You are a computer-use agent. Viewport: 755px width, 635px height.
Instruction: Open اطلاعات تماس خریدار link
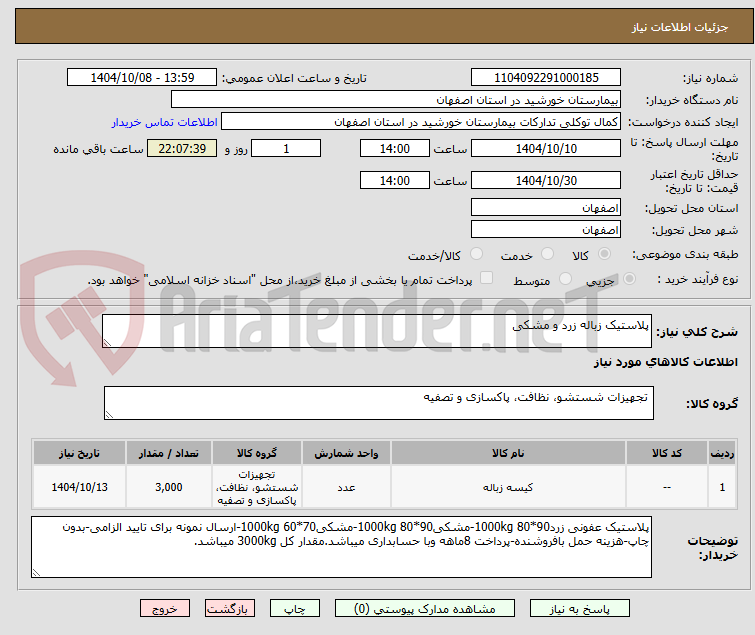(x=165, y=122)
